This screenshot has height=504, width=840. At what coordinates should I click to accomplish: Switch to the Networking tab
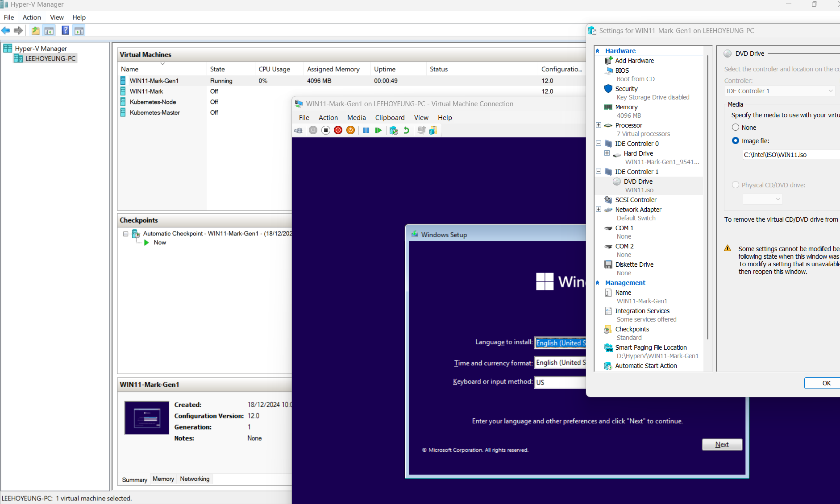point(195,479)
